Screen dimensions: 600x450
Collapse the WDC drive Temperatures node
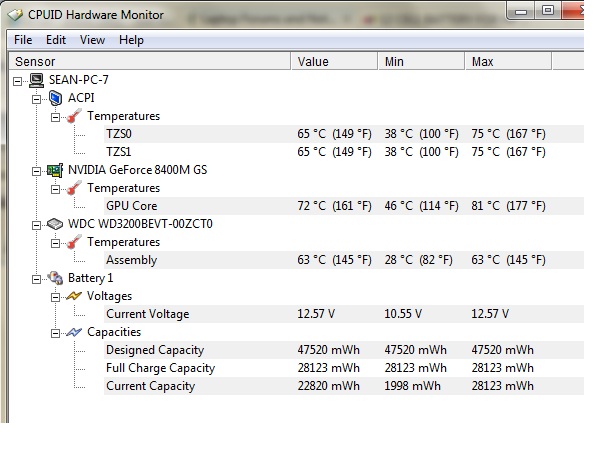click(55, 243)
